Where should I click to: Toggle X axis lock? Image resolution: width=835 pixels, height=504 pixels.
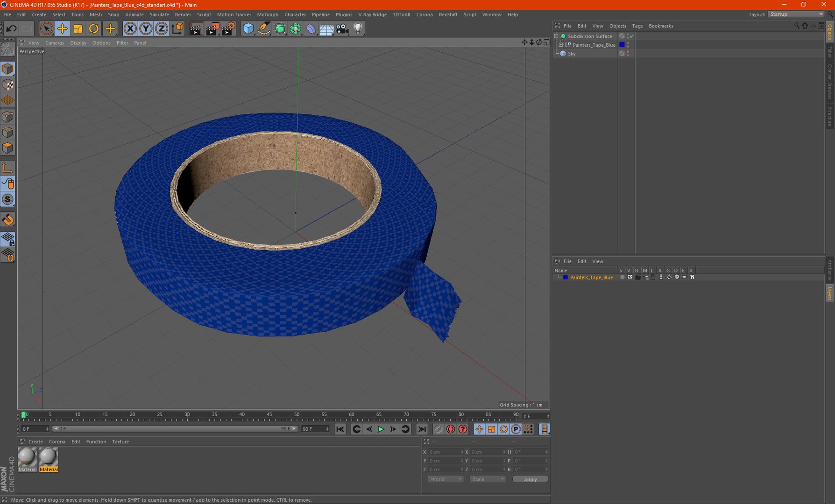click(x=130, y=28)
